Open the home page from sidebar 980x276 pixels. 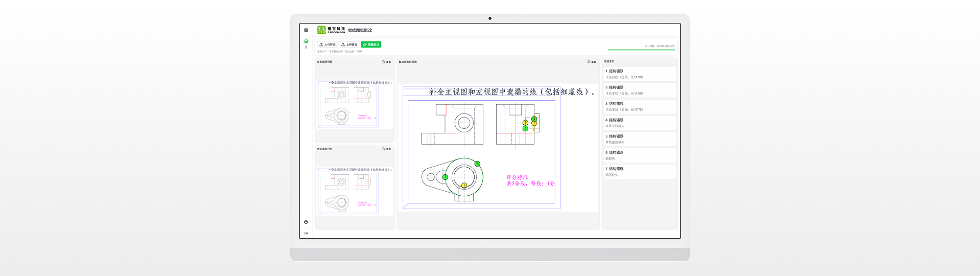(x=306, y=41)
